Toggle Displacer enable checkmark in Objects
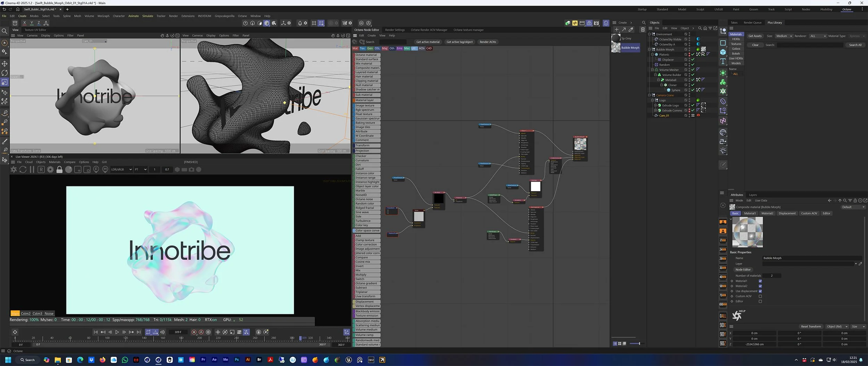The image size is (868, 366). pyautogui.click(x=693, y=60)
